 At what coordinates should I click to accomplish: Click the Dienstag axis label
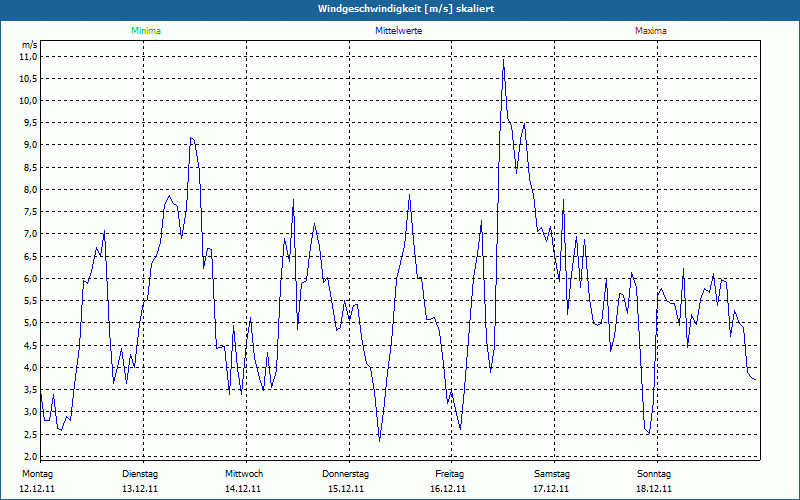(140, 474)
